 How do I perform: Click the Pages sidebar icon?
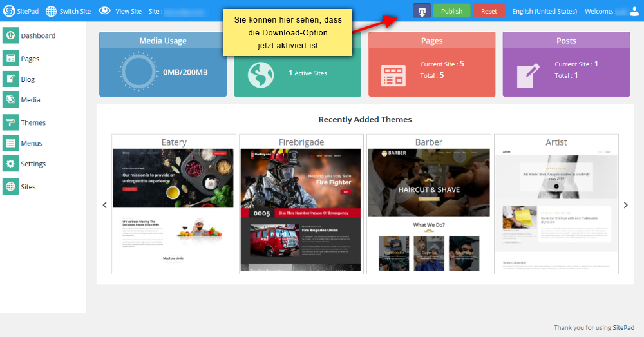(x=10, y=59)
